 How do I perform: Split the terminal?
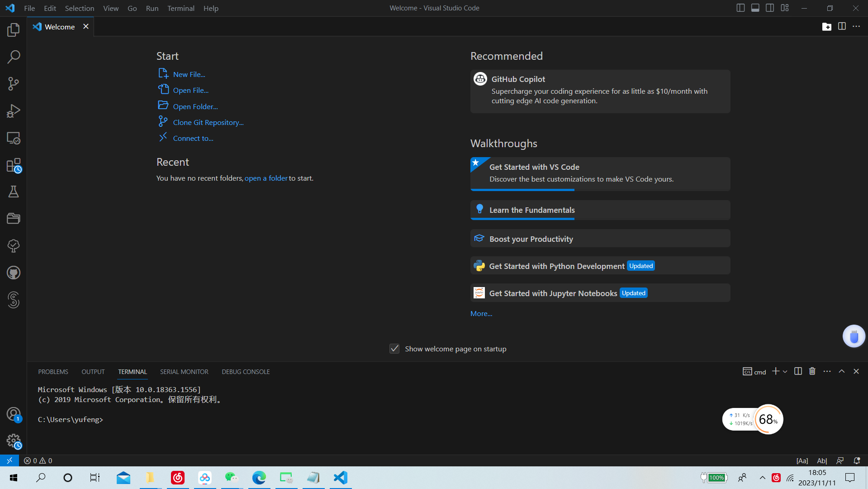coord(798,371)
